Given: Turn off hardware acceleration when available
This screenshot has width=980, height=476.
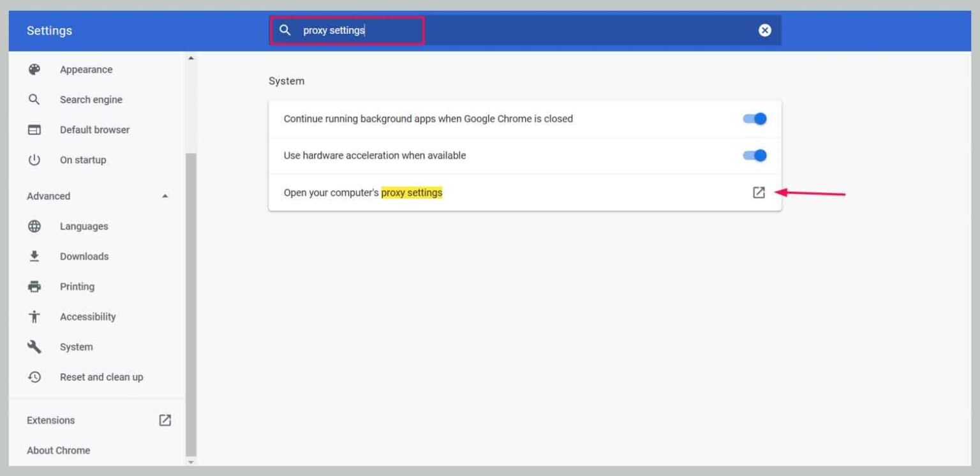Looking at the screenshot, I should tap(755, 155).
